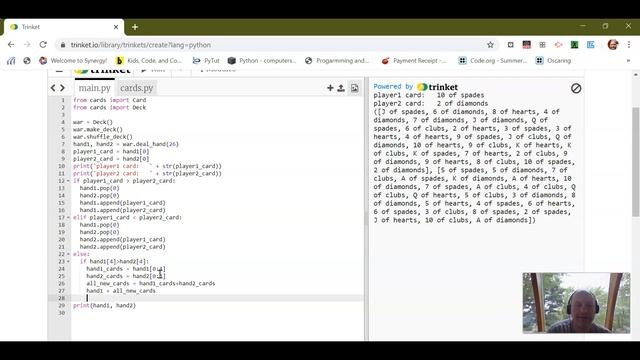Click the page vertical scrollbar thumb
This screenshot has height=360, width=640.
point(636,162)
